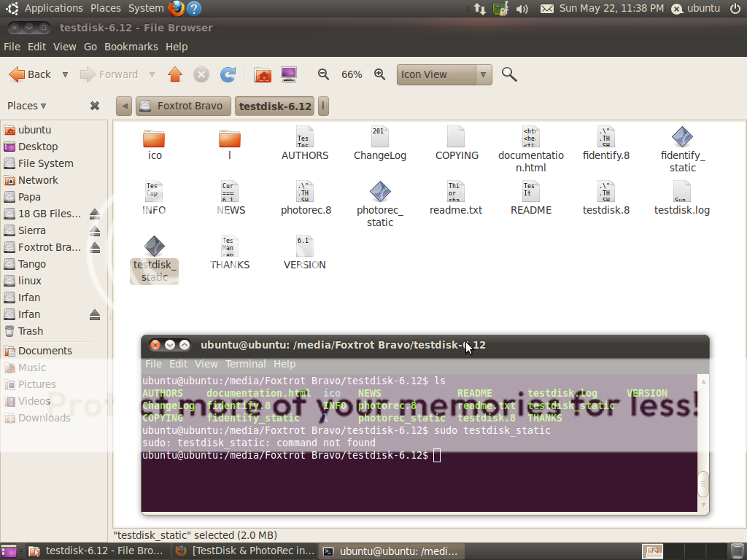Go to Home folder via toolbar icon
The width and height of the screenshot is (747, 560).
263,74
